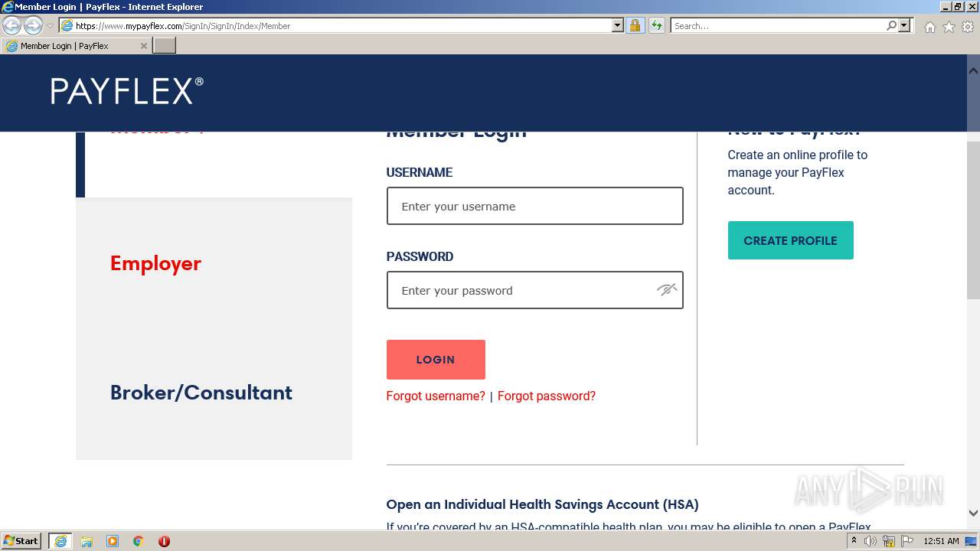
Task: Click the Open an Individual HSA heading
Action: tap(542, 504)
